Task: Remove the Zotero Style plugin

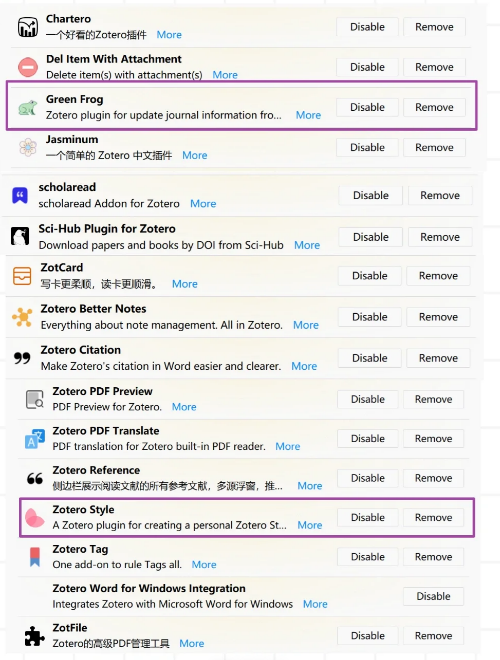Action: pyautogui.click(x=434, y=517)
